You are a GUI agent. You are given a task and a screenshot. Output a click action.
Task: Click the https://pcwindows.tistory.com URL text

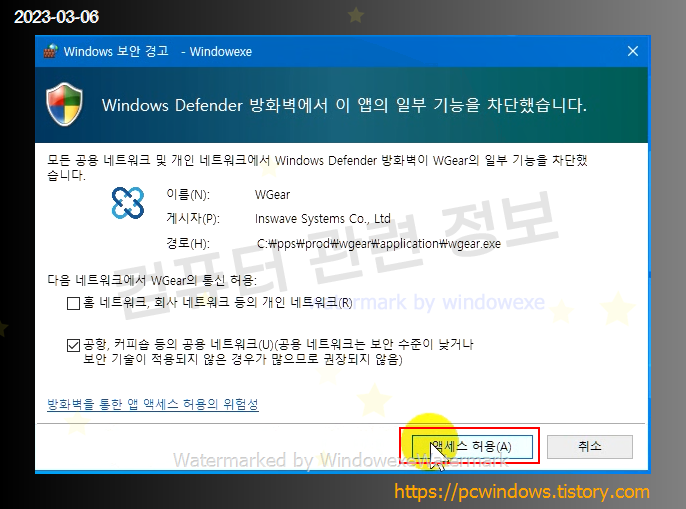522,491
